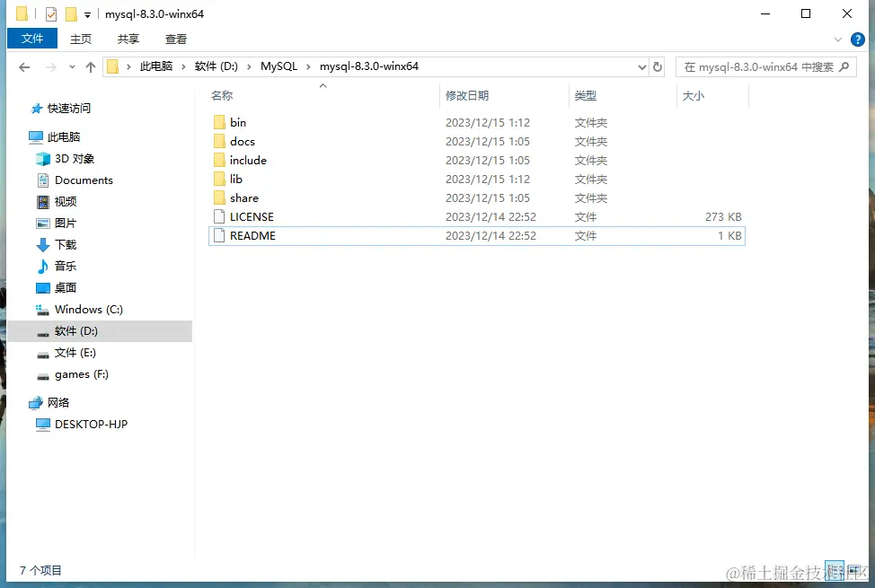This screenshot has height=588, width=875.
Task: Open 音乐 in the navigation pane
Action: [66, 266]
